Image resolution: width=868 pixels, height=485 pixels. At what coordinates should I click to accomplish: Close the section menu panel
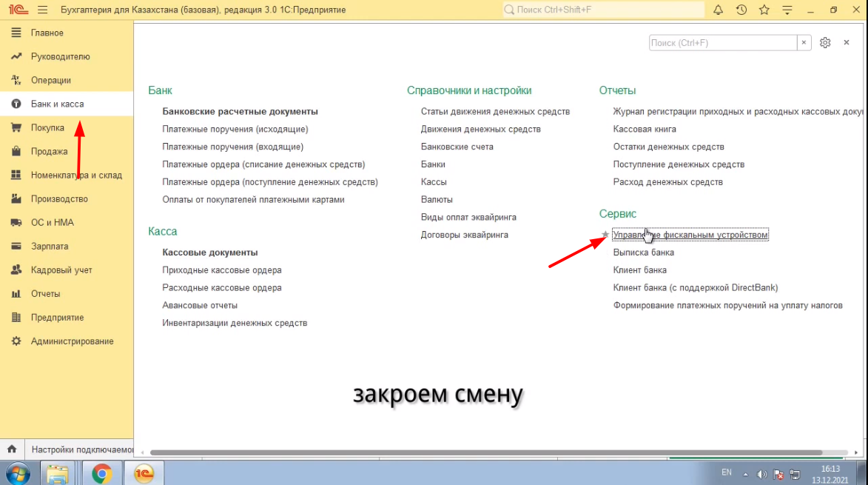point(847,43)
